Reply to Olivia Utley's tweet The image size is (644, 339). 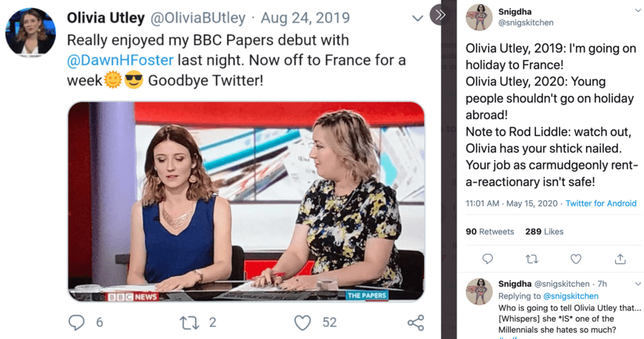[77, 323]
